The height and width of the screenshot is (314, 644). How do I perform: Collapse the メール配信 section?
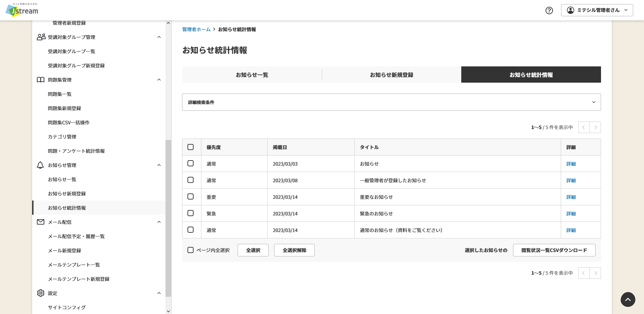159,222
